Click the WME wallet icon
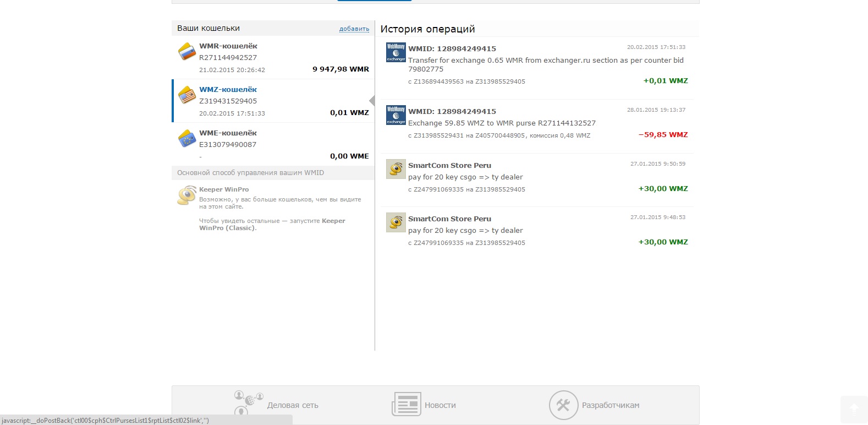The height and width of the screenshot is (425, 868). [x=187, y=139]
